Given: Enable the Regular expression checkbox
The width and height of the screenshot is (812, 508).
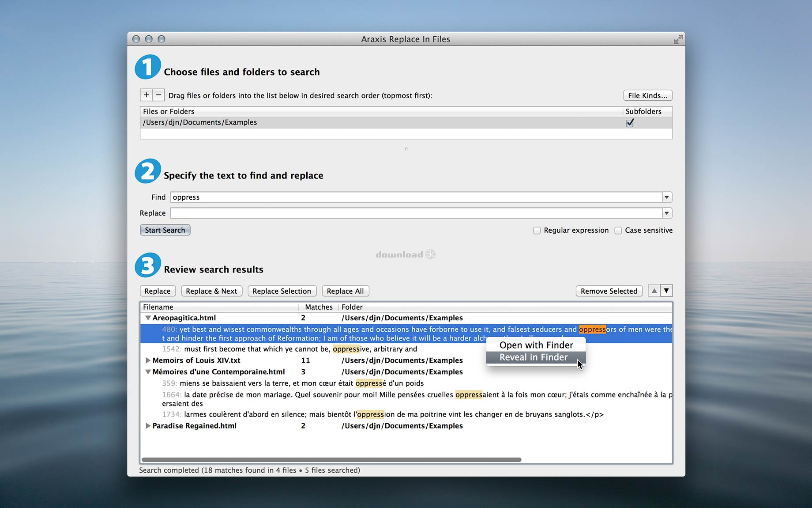Looking at the screenshot, I should tap(537, 230).
